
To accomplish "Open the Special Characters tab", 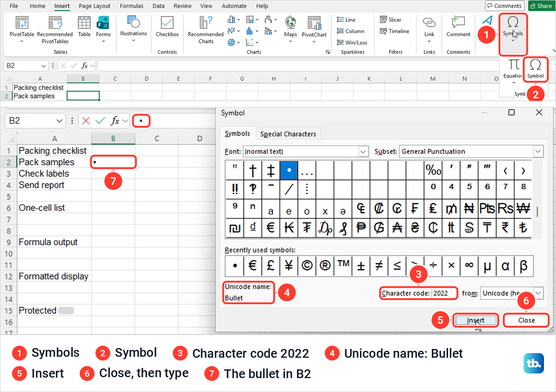I will pyautogui.click(x=288, y=134).
